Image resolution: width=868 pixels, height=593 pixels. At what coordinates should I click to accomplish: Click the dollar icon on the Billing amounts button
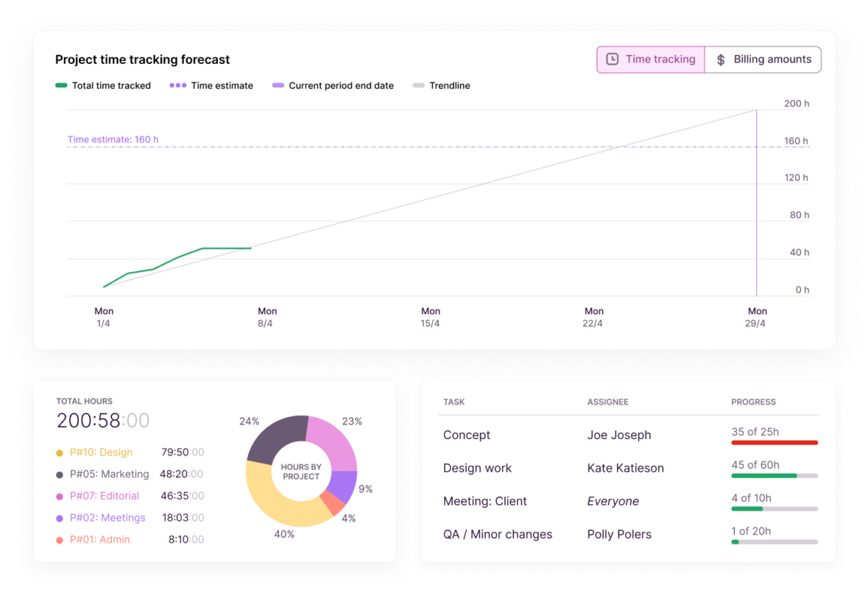pyautogui.click(x=720, y=59)
